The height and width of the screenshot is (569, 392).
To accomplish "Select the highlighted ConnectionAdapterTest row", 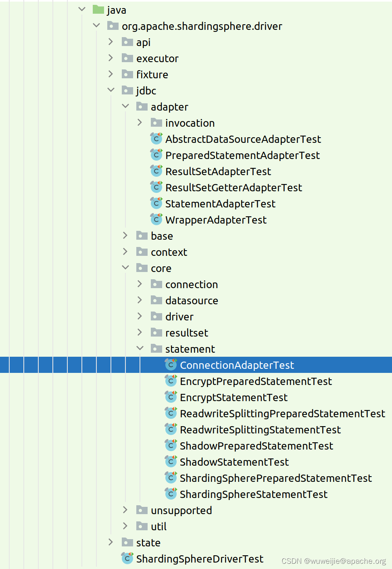I will click(x=196, y=365).
